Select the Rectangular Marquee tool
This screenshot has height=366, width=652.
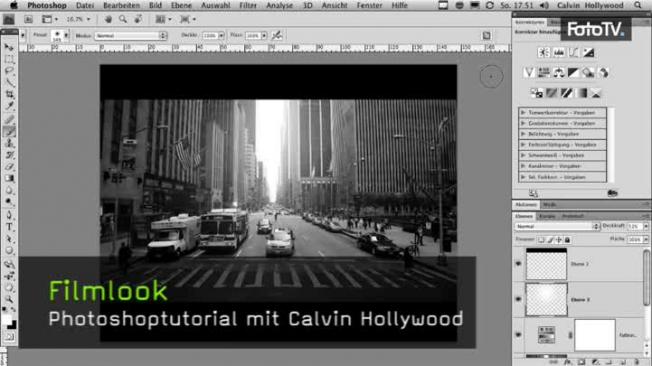pyautogui.click(x=9, y=59)
